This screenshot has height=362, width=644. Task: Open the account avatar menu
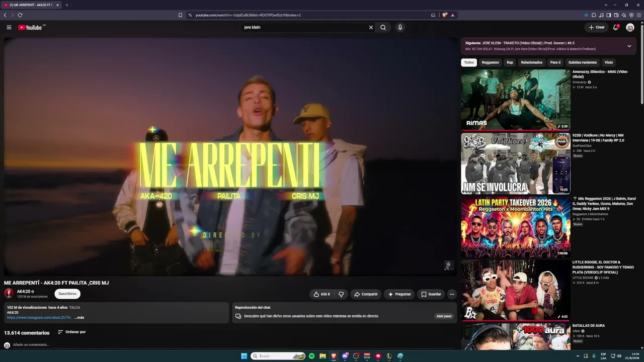click(630, 28)
